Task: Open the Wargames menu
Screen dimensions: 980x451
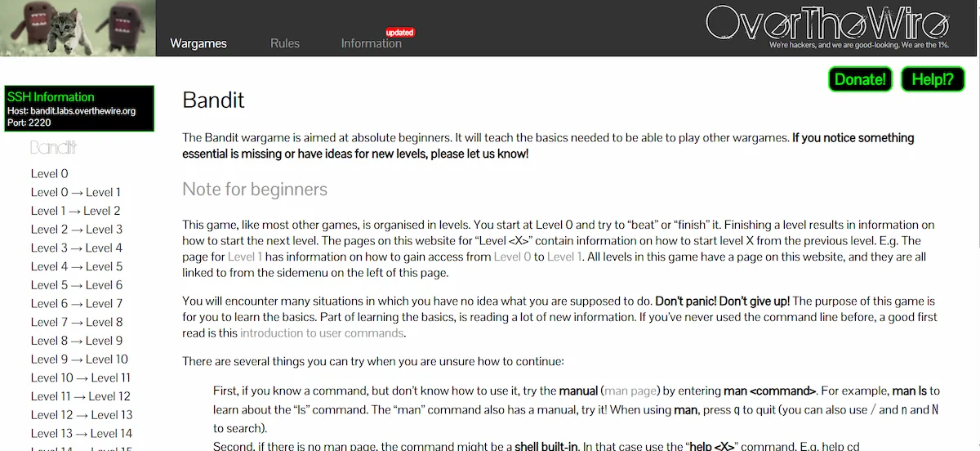Action: tap(198, 43)
